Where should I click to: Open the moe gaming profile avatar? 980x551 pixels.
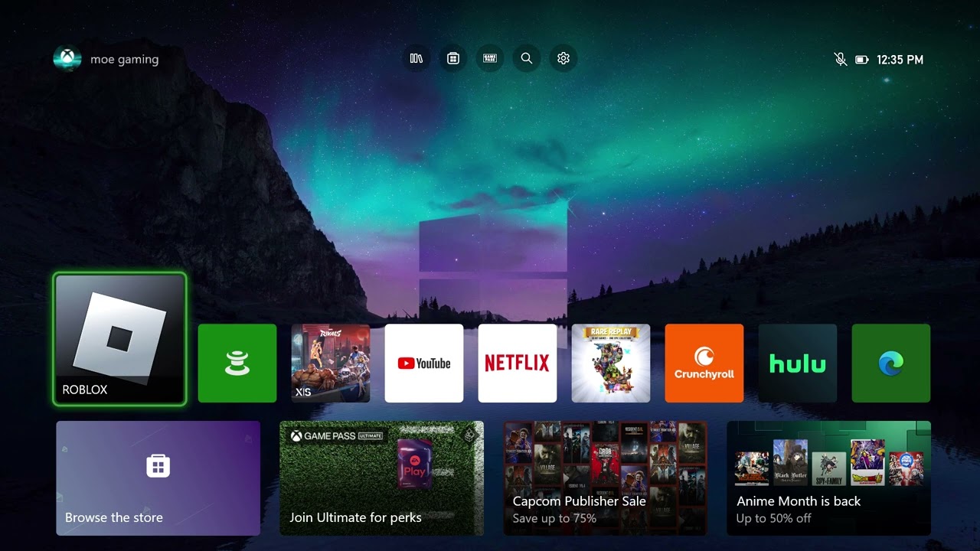click(67, 59)
